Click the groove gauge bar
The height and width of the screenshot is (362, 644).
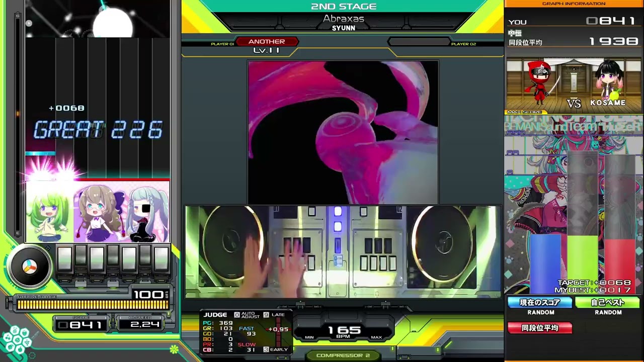pos(93,305)
